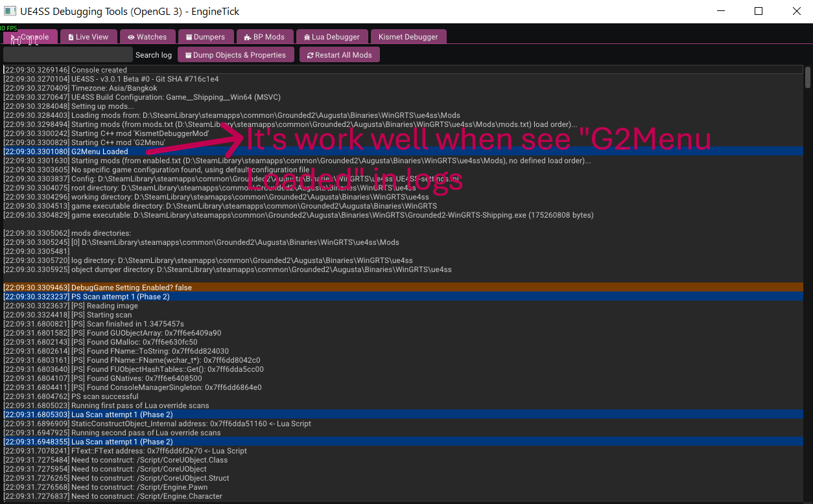Select the '[PS] Reading image' log line
The width and height of the screenshot is (813, 504).
[403, 306]
